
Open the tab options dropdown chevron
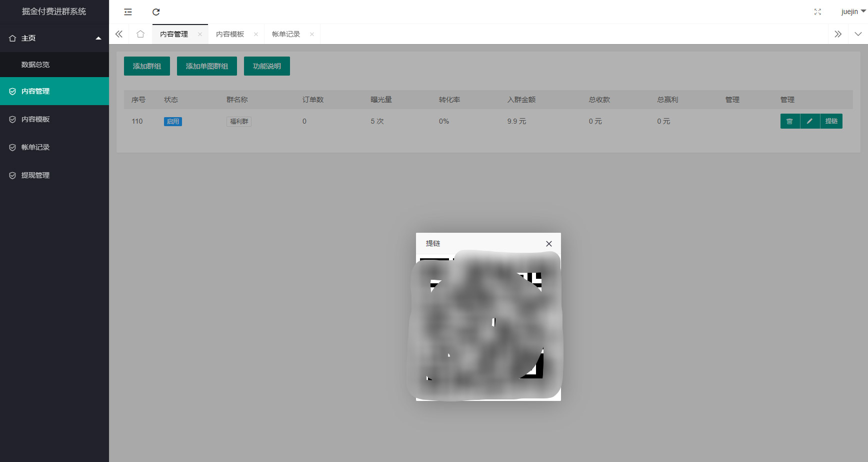[x=858, y=34]
